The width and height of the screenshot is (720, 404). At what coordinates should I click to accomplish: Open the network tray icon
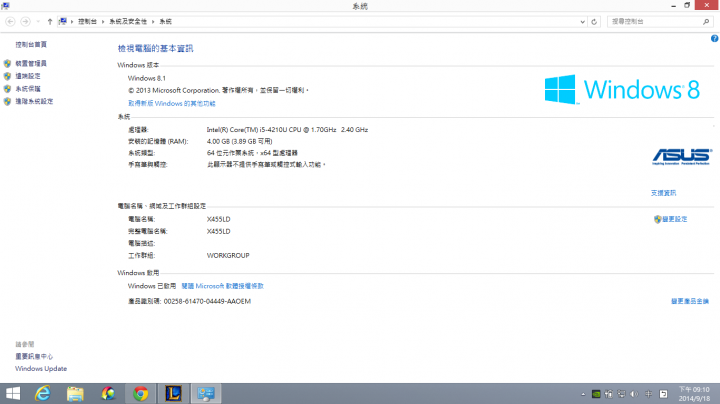621,394
